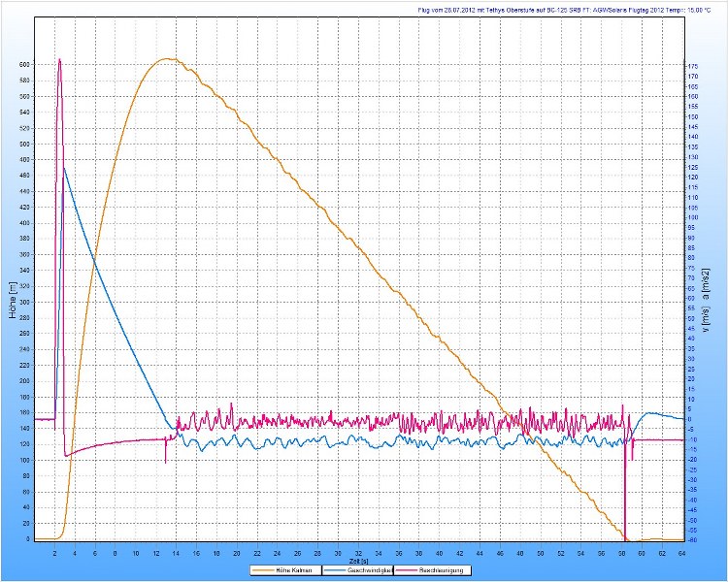Viewport: 728px width, 582px height.
Task: Click the 32 tick on the time axis
Action: tap(358, 550)
